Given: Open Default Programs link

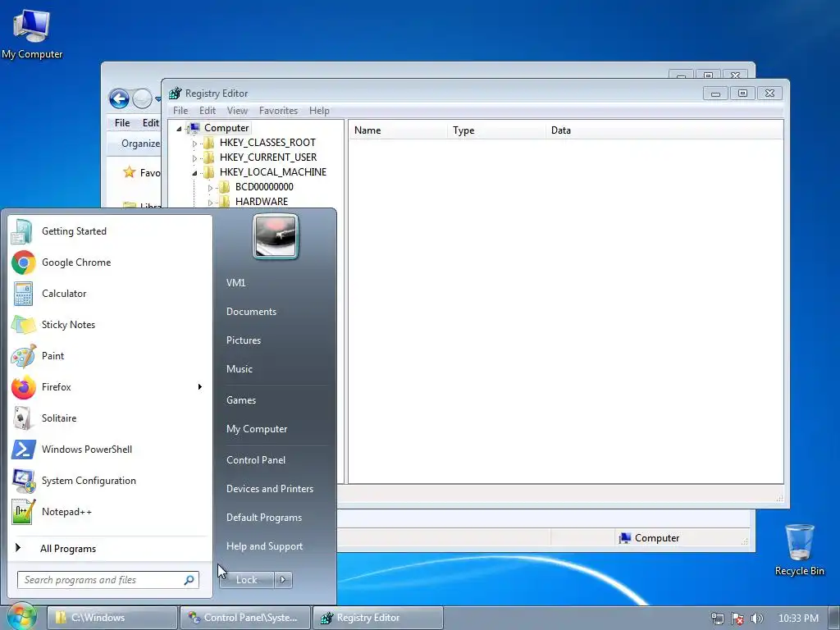Looking at the screenshot, I should (x=263, y=518).
